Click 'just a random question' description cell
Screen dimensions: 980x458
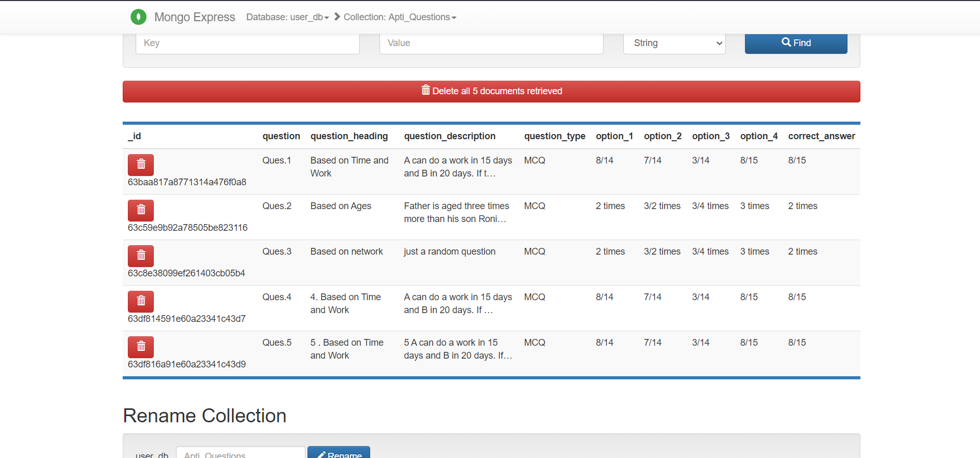click(x=449, y=252)
